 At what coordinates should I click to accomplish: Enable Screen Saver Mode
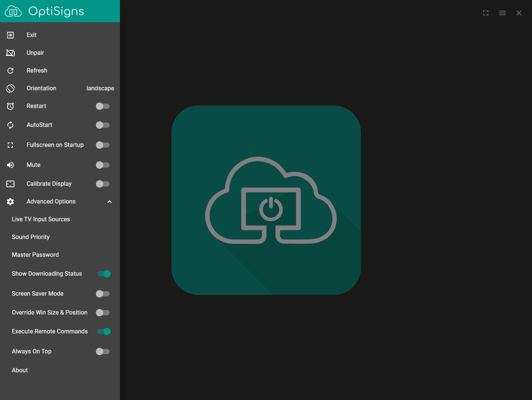(103, 293)
